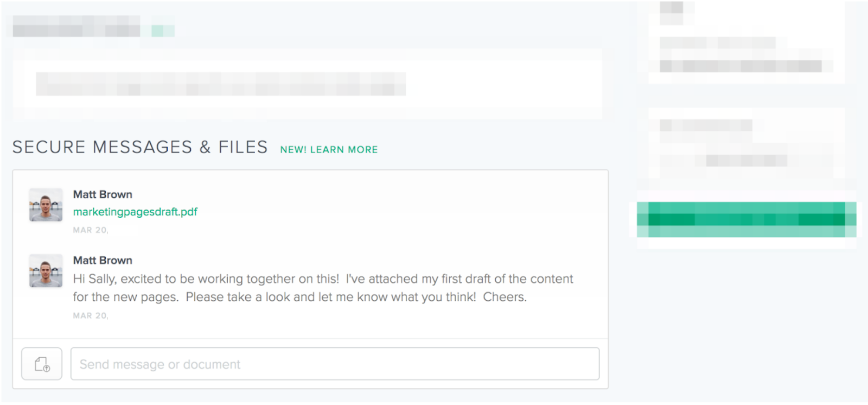868x405 pixels.
Task: Open the marketingpagesdraft.pdf attachment
Action: tap(135, 212)
